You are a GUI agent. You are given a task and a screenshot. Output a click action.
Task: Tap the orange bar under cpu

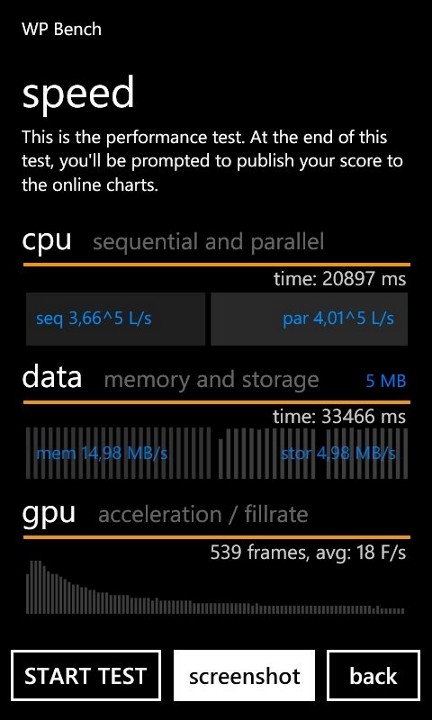click(217, 264)
